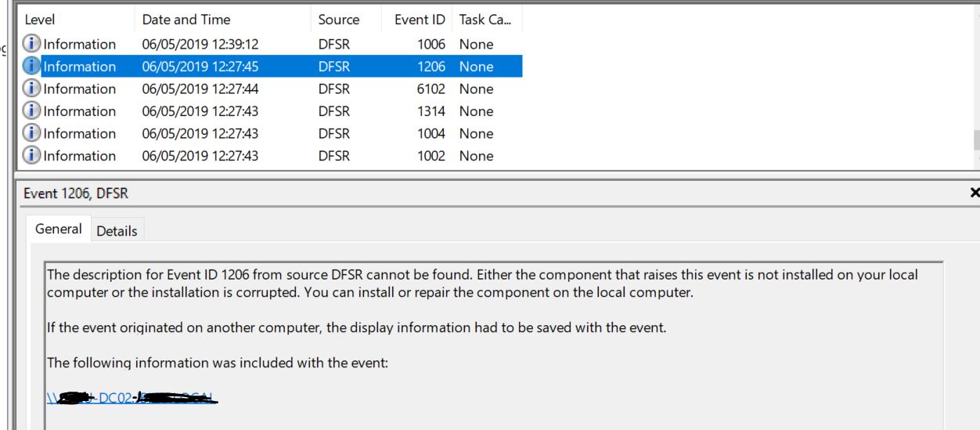Click the info icon on selected event 1206
The width and height of the screenshot is (980, 430).
coord(33,67)
